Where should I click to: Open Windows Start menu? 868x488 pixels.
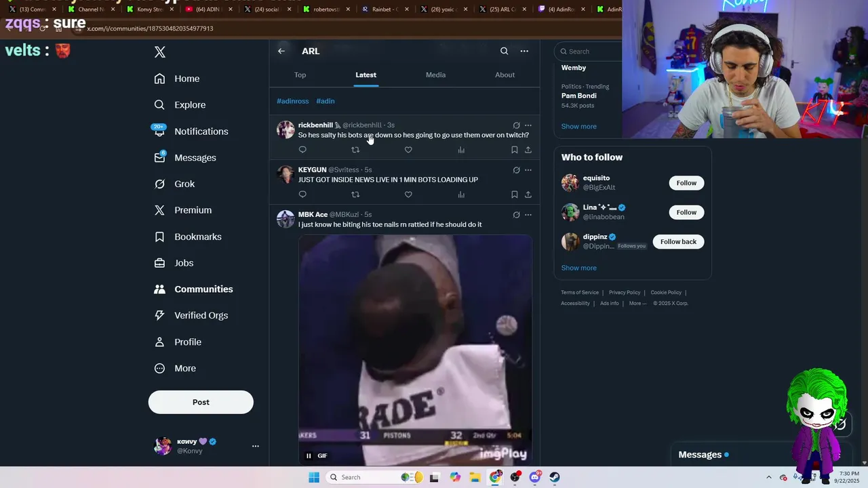(314, 477)
